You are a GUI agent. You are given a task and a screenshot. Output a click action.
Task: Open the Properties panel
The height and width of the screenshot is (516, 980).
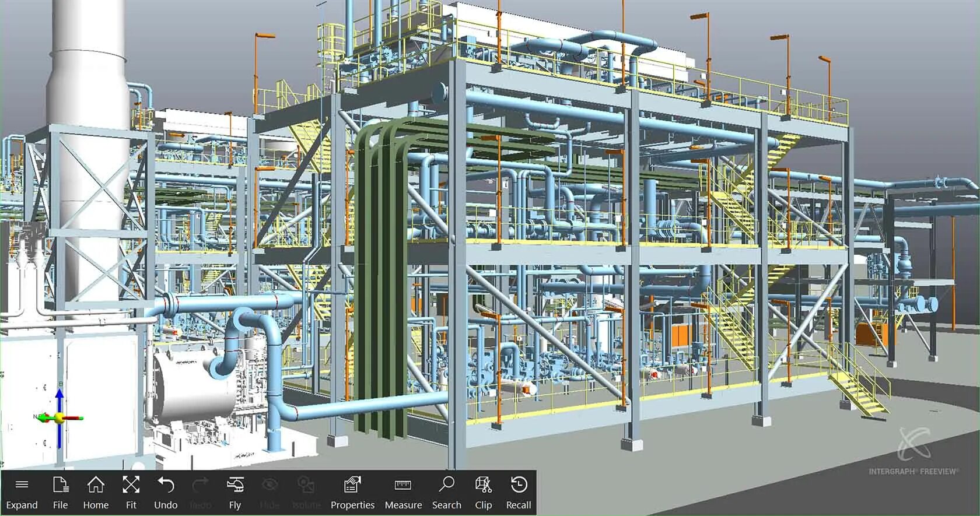pos(352,493)
